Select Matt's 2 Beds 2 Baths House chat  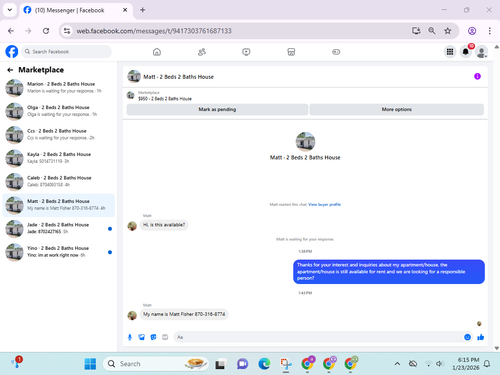(59, 205)
